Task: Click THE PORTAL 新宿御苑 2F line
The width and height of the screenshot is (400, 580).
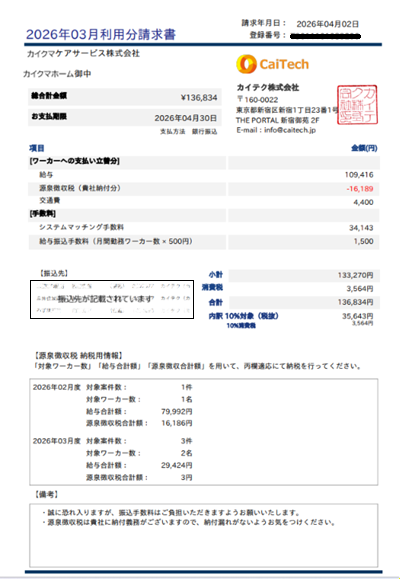Action: (x=278, y=120)
